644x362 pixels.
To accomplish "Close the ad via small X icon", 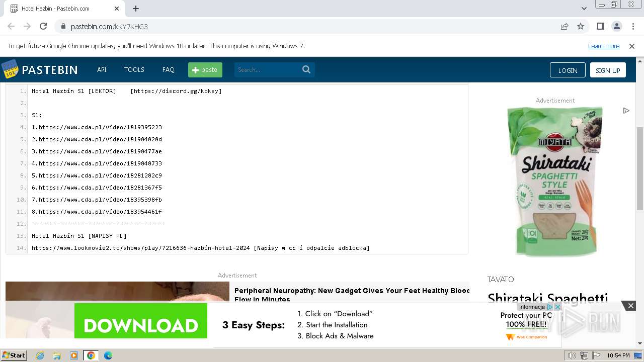I will pyautogui.click(x=557, y=307).
